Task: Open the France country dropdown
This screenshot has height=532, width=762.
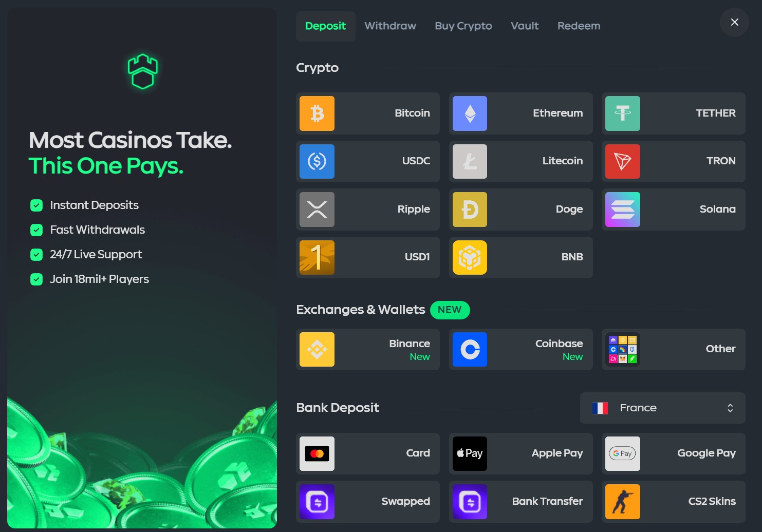Action: (x=663, y=408)
